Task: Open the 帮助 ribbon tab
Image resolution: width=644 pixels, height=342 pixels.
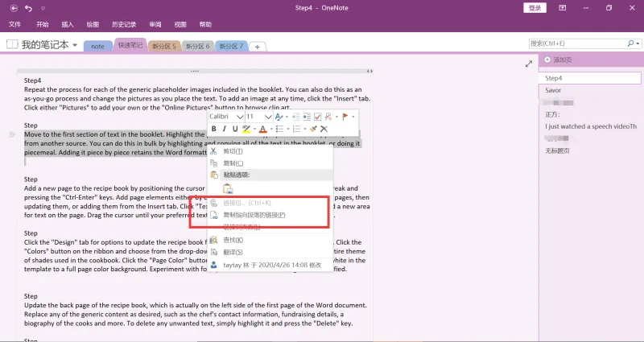Action: click(205, 24)
